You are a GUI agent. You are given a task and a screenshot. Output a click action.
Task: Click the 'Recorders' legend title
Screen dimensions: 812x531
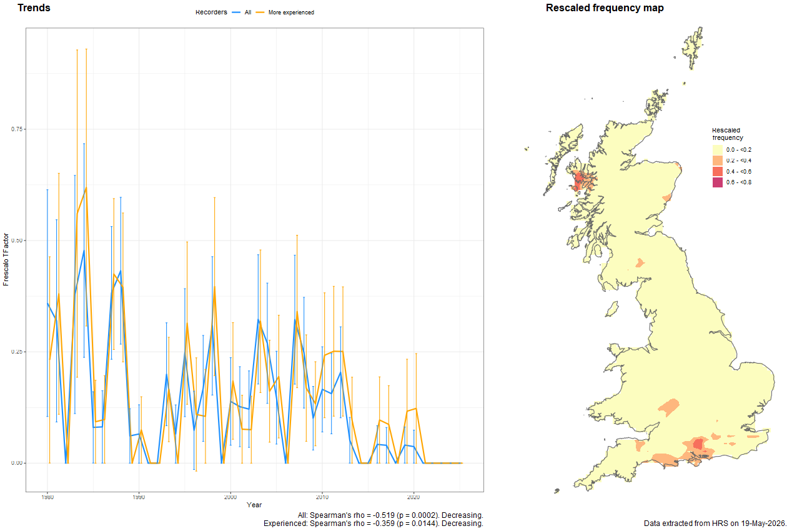coord(211,12)
